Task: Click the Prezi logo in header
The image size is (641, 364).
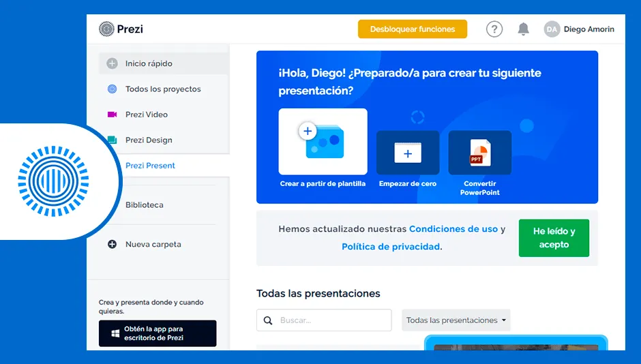Action: click(121, 29)
